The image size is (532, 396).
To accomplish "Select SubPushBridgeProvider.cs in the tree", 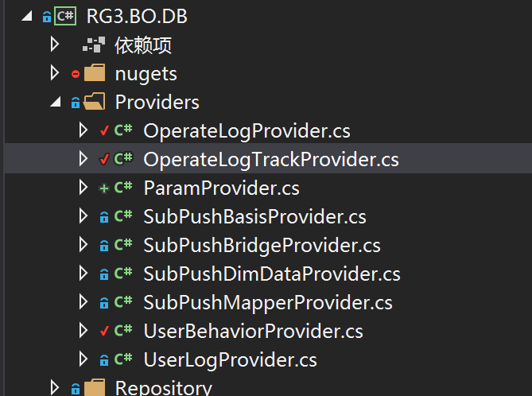I will click(x=262, y=245).
